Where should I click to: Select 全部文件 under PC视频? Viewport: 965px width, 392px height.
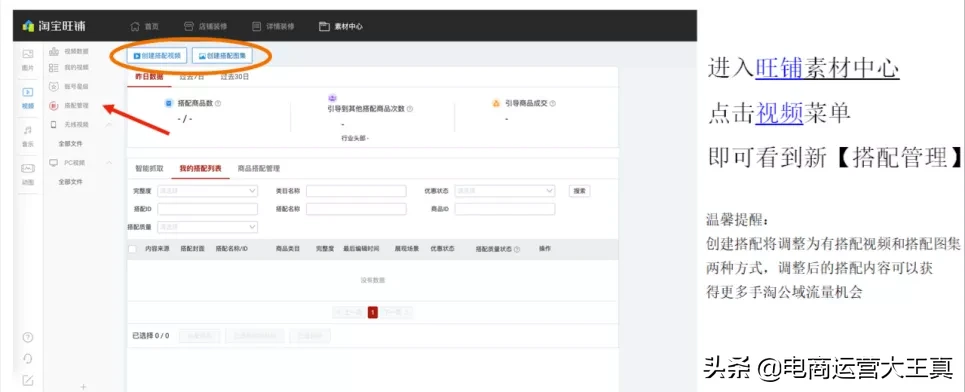coord(70,182)
